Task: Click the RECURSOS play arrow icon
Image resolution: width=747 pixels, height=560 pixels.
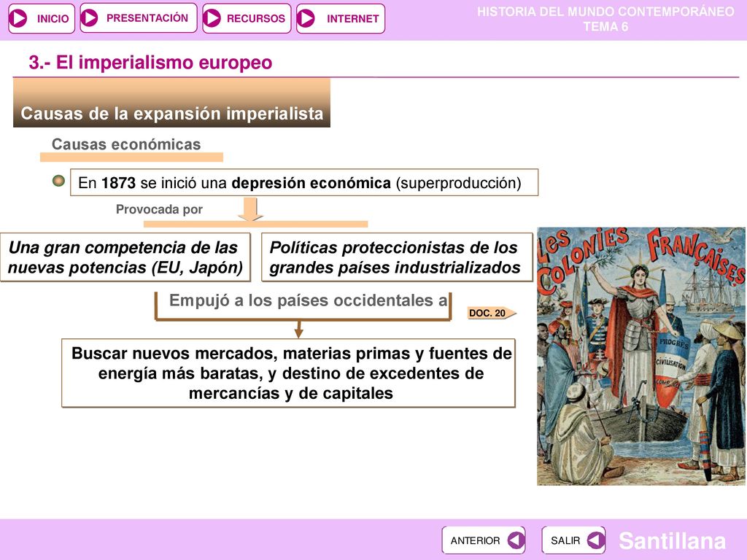Action: (x=212, y=18)
